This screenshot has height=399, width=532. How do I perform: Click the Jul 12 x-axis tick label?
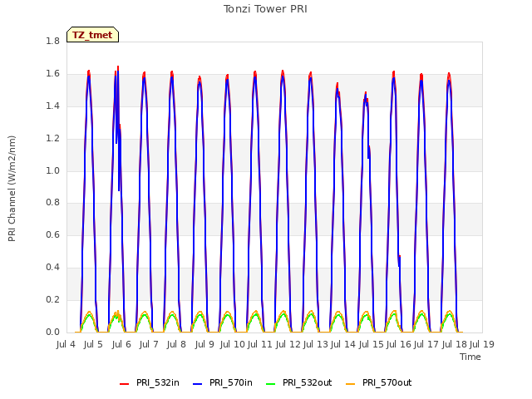(288, 344)
